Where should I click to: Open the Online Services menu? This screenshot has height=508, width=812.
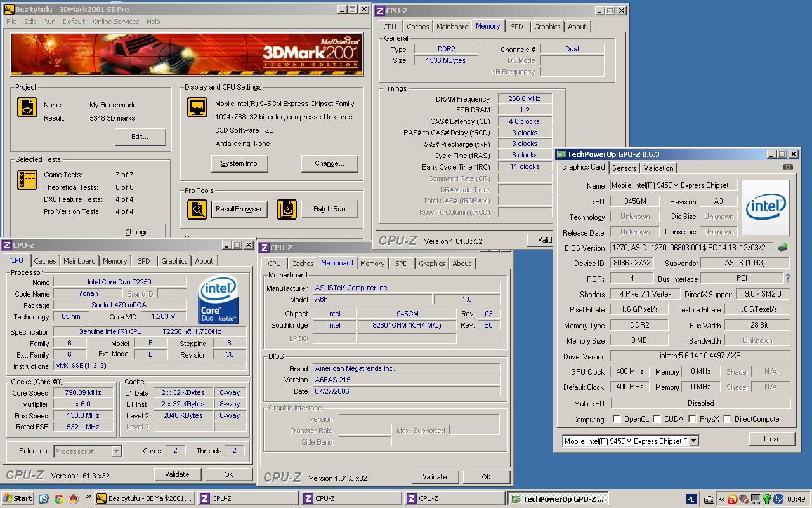click(115, 22)
